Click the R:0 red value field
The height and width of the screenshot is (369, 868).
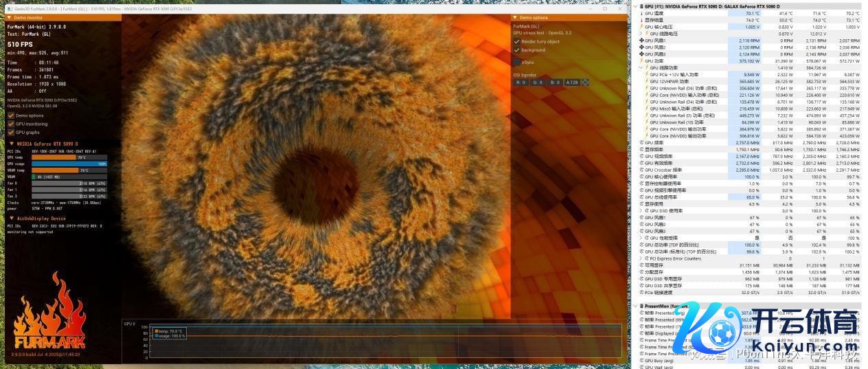pyautogui.click(x=521, y=82)
